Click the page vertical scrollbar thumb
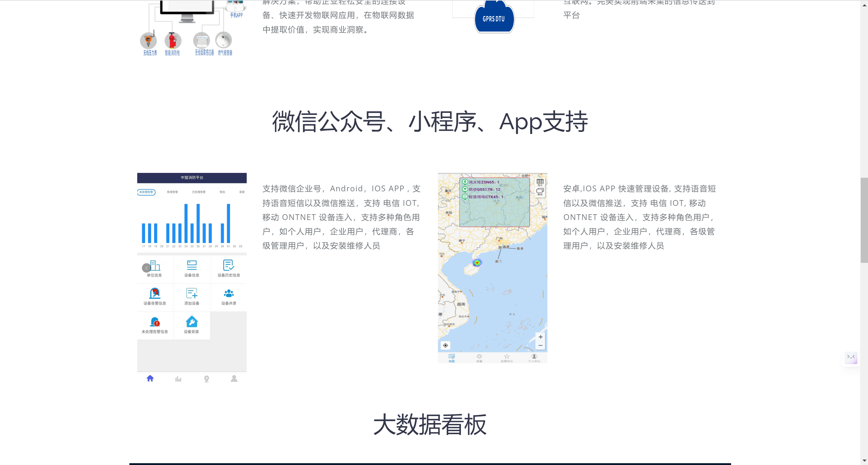Viewport: 868px width, 465px height. coord(864,220)
